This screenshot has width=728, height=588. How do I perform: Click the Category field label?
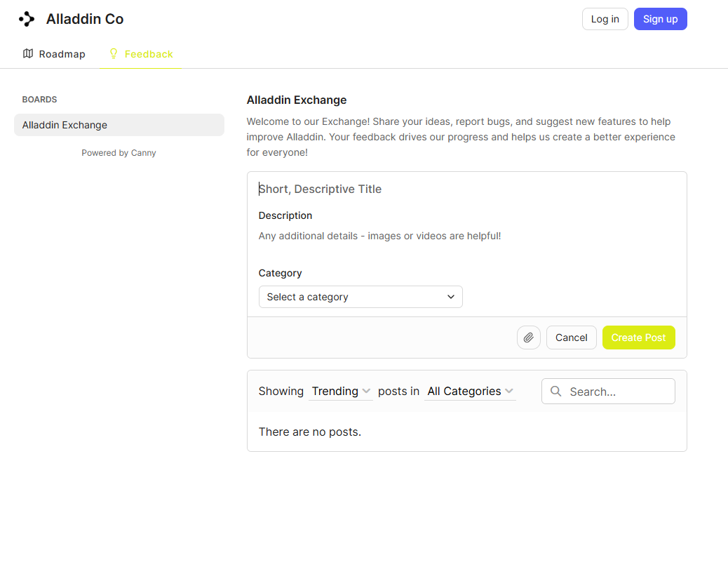[280, 273]
